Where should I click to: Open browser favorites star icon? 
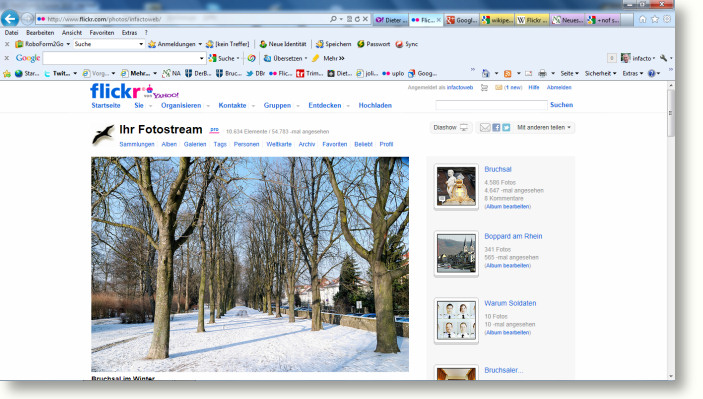(x=655, y=19)
